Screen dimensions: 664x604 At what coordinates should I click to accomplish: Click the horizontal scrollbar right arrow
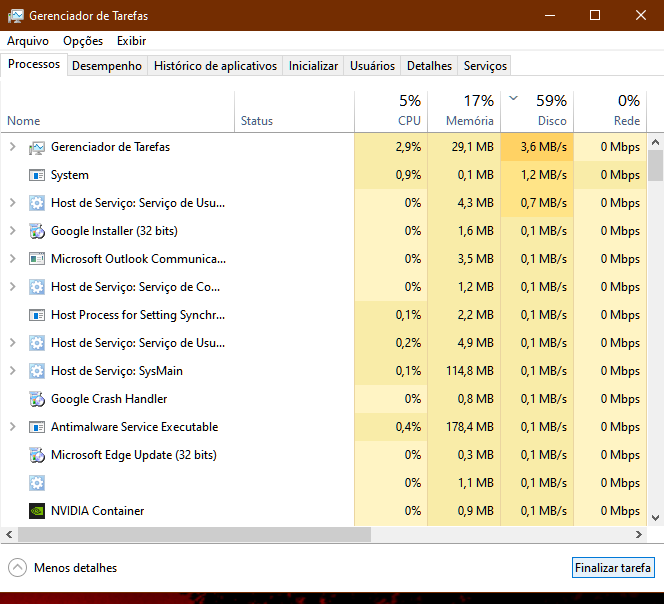639,535
